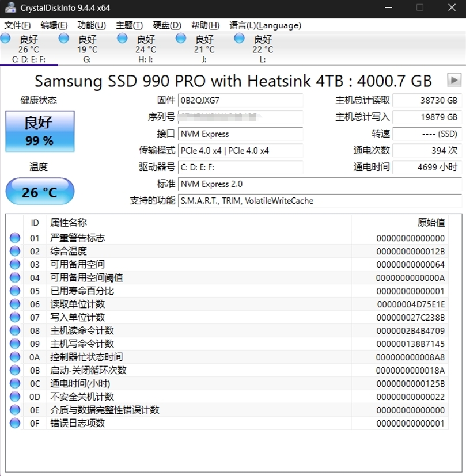Open the 帮助(H) menu

pyautogui.click(x=205, y=25)
